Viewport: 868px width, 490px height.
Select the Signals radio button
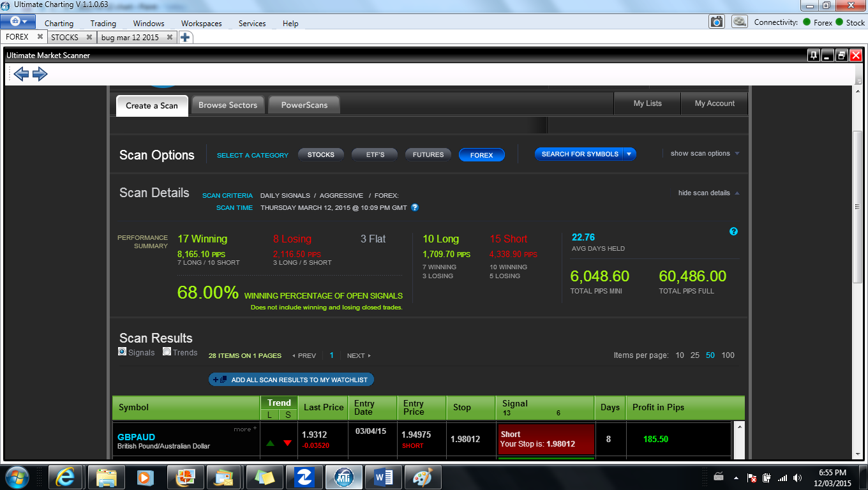click(x=123, y=352)
